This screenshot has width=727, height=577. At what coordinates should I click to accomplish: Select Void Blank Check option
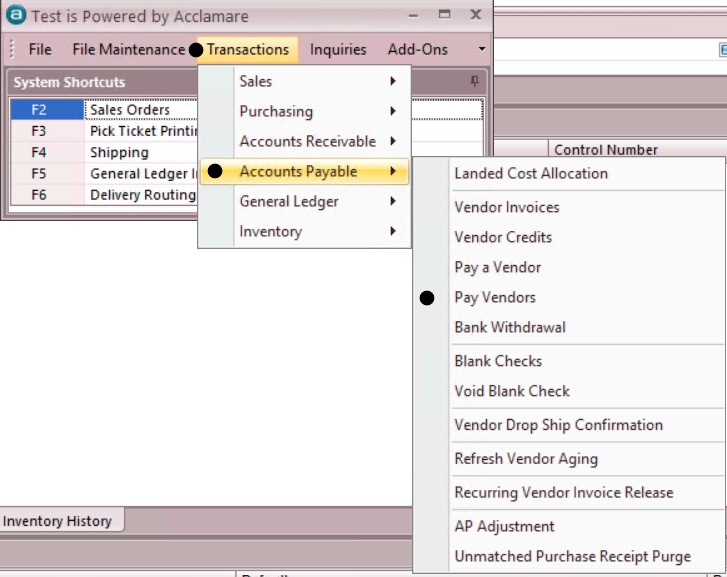(512, 391)
